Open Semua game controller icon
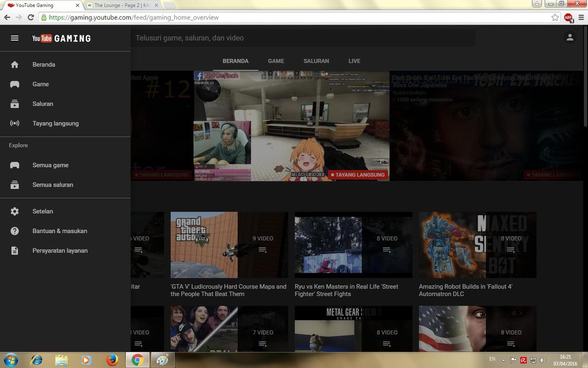Image resolution: width=588 pixels, height=368 pixels. point(15,165)
